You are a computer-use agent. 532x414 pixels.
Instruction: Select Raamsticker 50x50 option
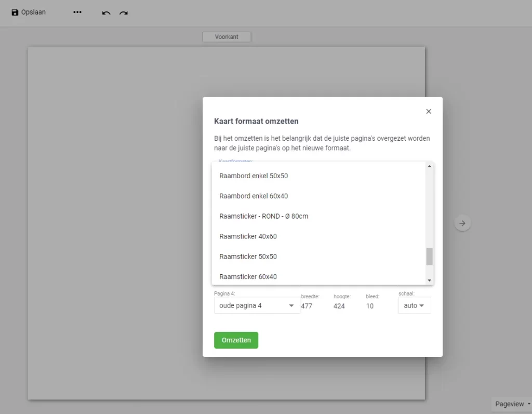(248, 257)
